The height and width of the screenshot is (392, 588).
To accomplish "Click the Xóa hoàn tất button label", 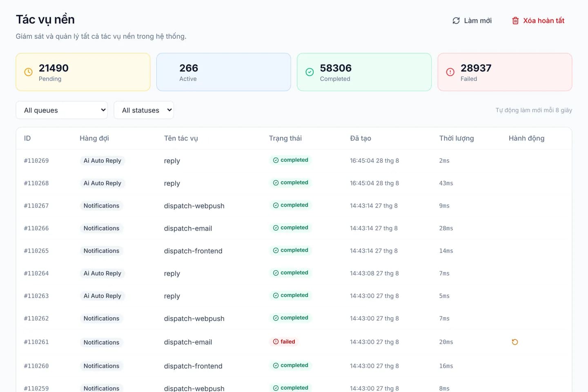I will [x=544, y=21].
